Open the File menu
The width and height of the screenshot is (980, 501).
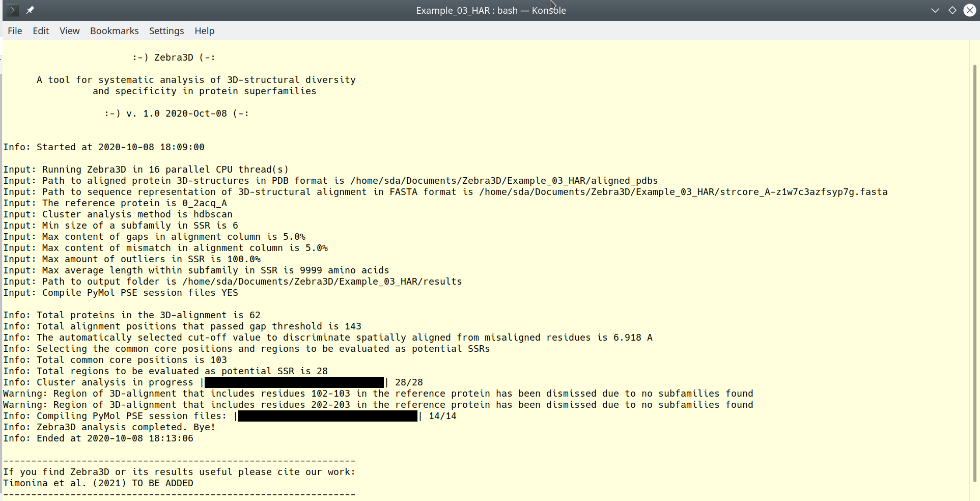pyautogui.click(x=15, y=31)
